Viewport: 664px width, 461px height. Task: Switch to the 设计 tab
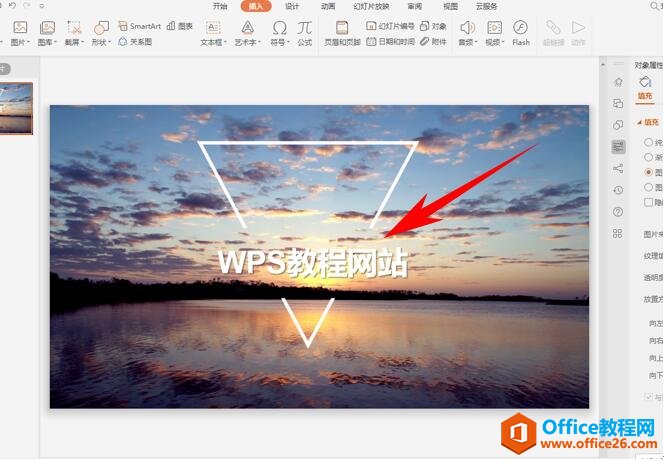click(292, 6)
